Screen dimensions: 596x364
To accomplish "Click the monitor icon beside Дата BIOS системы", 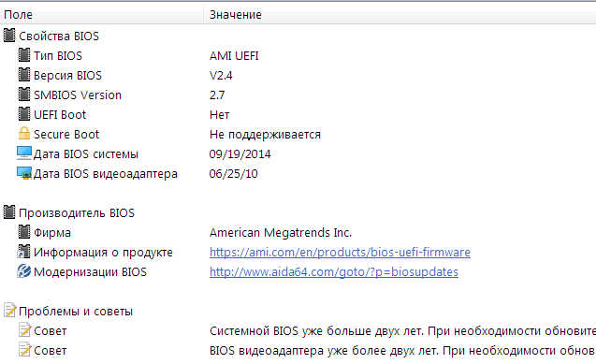I will click(24, 153).
